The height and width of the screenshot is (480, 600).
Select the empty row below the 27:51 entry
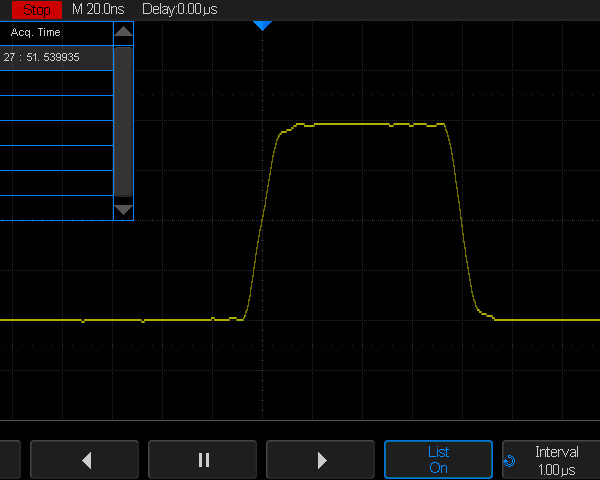55,83
